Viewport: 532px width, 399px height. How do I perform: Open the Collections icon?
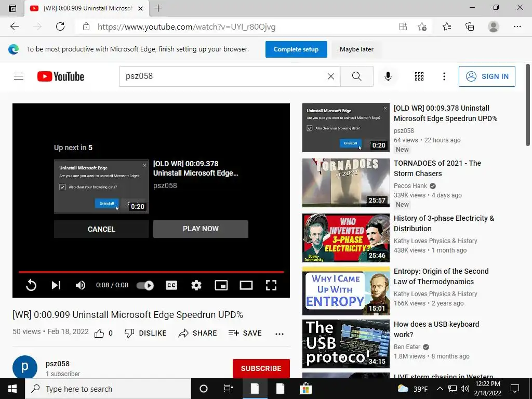470,26
